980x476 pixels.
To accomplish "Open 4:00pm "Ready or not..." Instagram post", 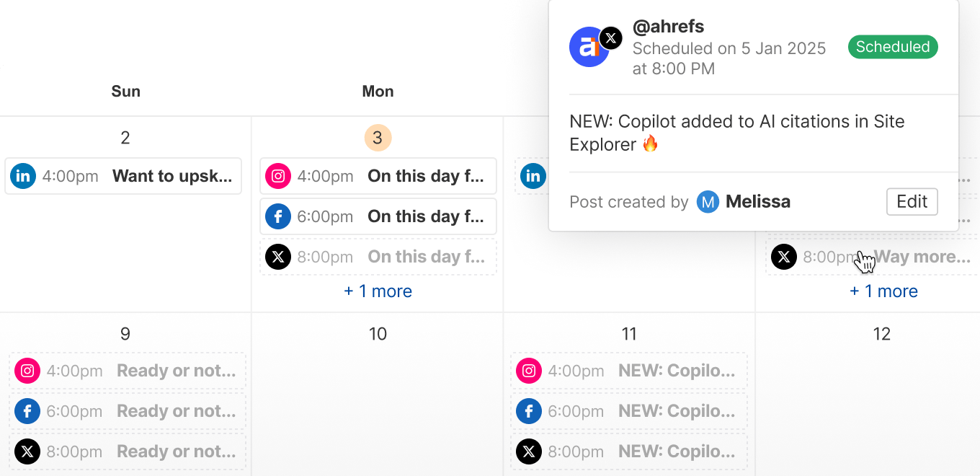I will point(176,371).
